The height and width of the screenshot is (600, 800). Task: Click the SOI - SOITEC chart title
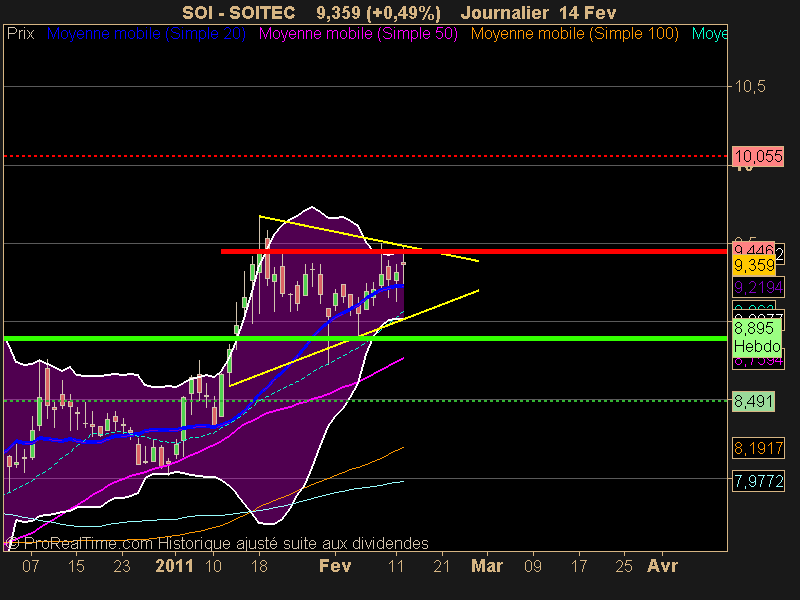pos(238,13)
